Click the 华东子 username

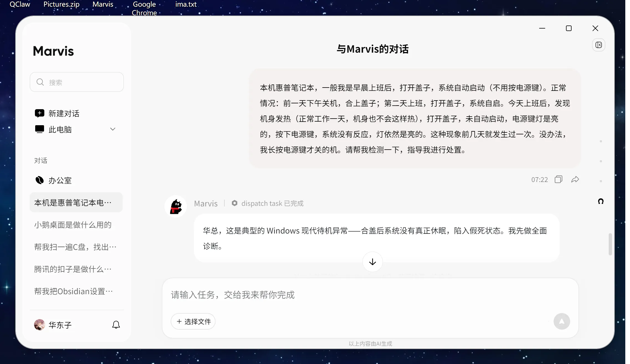point(60,325)
